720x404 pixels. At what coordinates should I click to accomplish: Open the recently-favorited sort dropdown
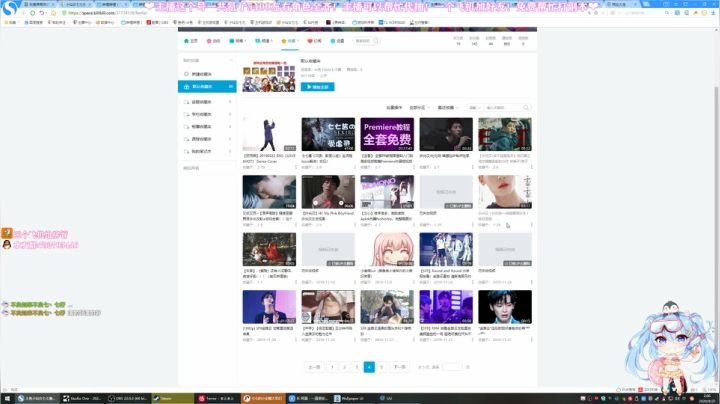click(448, 107)
